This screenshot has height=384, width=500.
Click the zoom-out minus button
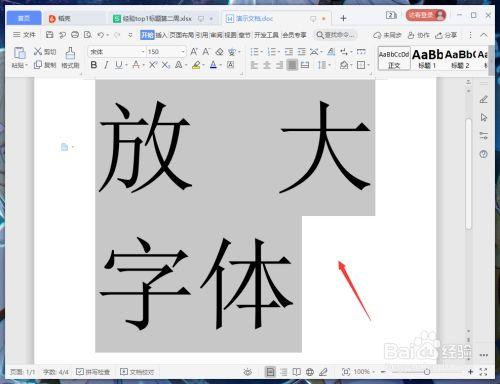383,372
